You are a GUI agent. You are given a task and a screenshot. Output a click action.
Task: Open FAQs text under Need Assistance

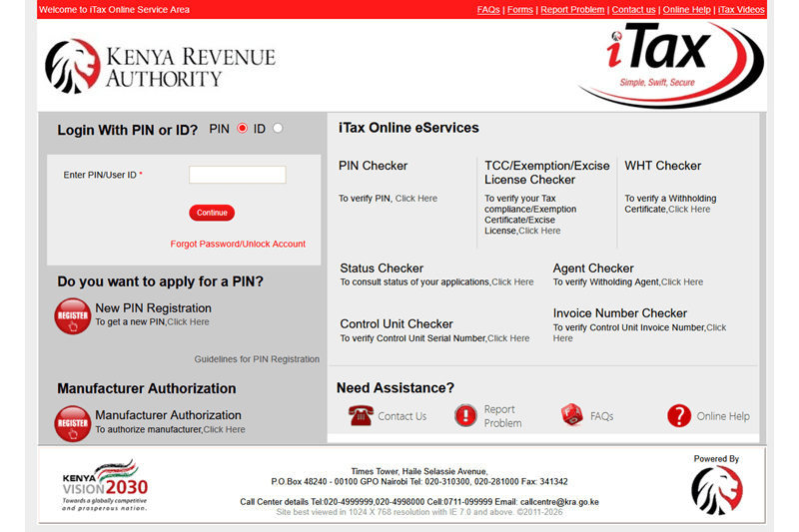(602, 416)
